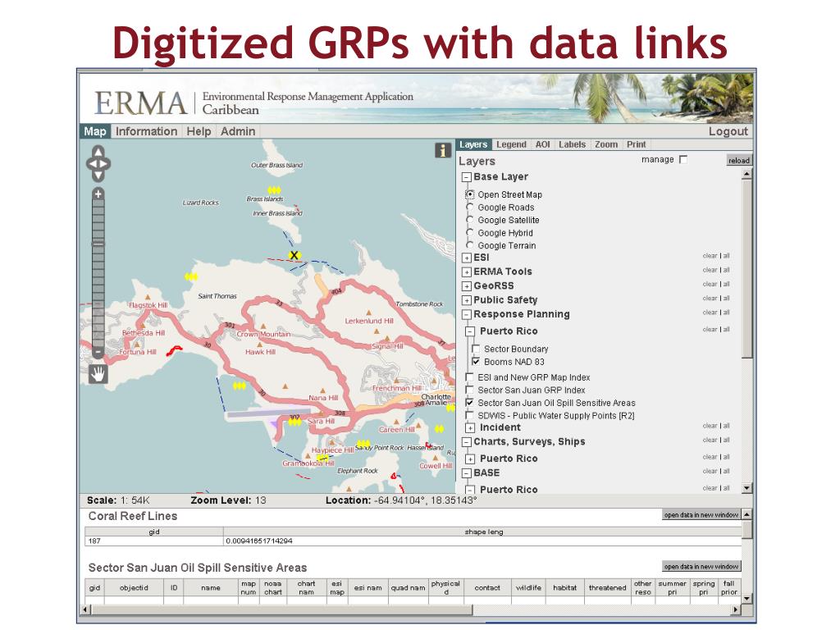Uncheck Sector San Juan Oil Spill Sensitive Areas
The width and height of the screenshot is (840, 630).
tap(469, 402)
